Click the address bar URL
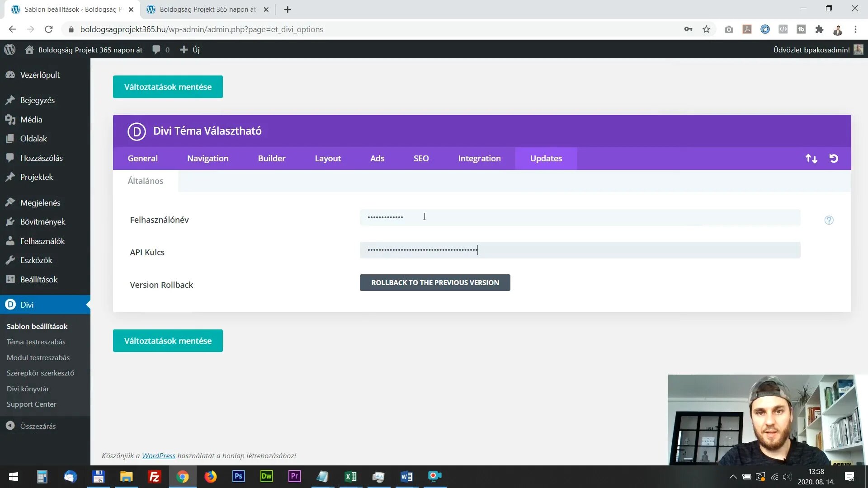868x488 pixels. tap(202, 29)
